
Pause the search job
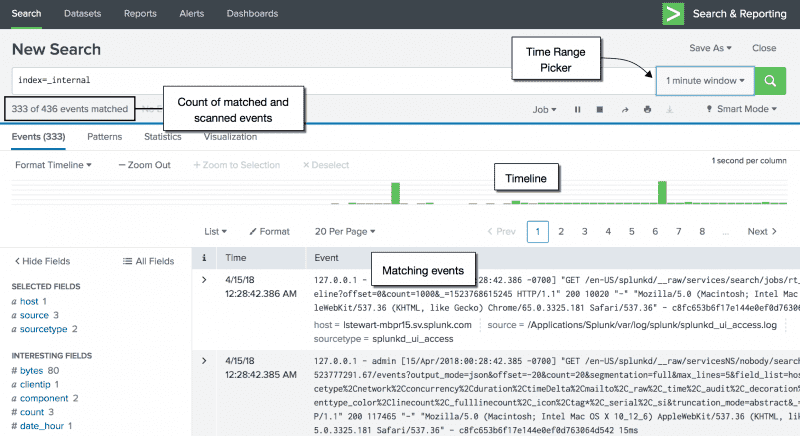(x=578, y=110)
